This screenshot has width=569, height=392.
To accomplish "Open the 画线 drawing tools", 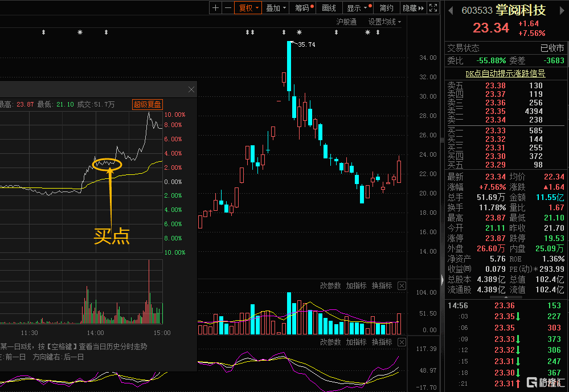I will point(329,7).
